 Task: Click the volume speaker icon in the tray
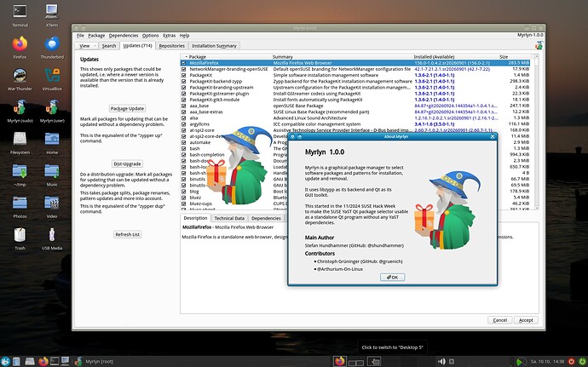click(441, 361)
